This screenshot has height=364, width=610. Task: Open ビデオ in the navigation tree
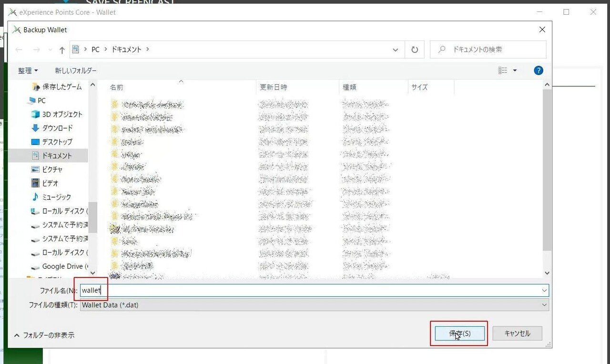(44, 183)
